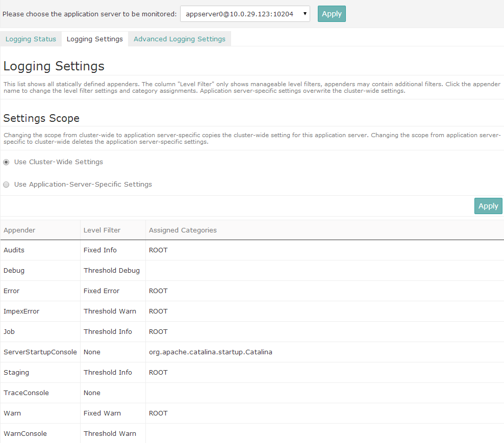Open the Job appender settings
This screenshot has height=443, width=504.
tap(9, 331)
